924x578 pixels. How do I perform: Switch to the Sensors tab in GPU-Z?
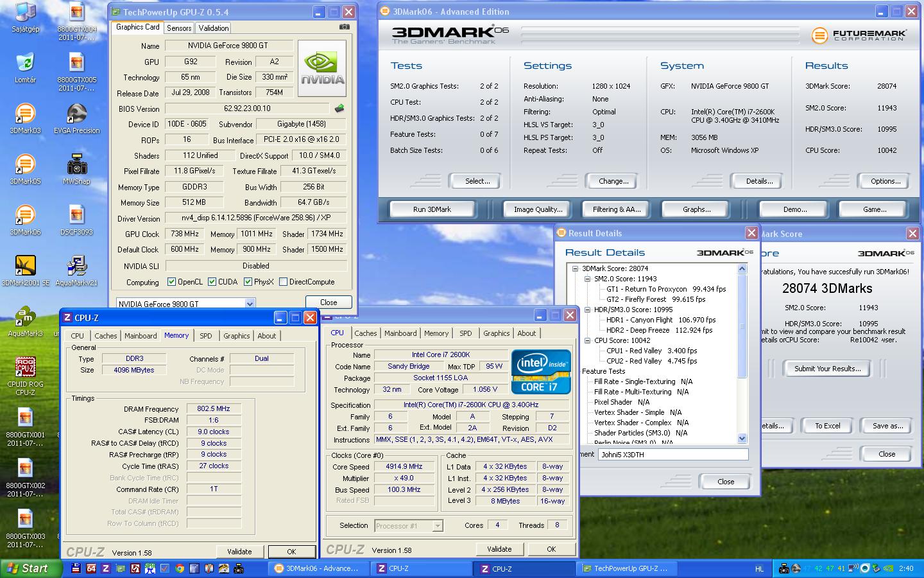coord(179,28)
